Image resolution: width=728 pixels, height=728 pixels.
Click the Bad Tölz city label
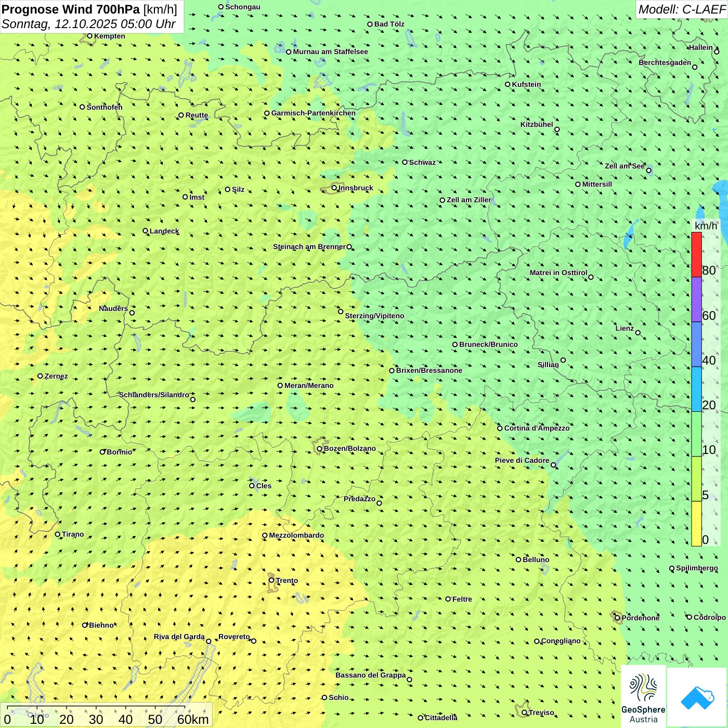[x=389, y=24]
